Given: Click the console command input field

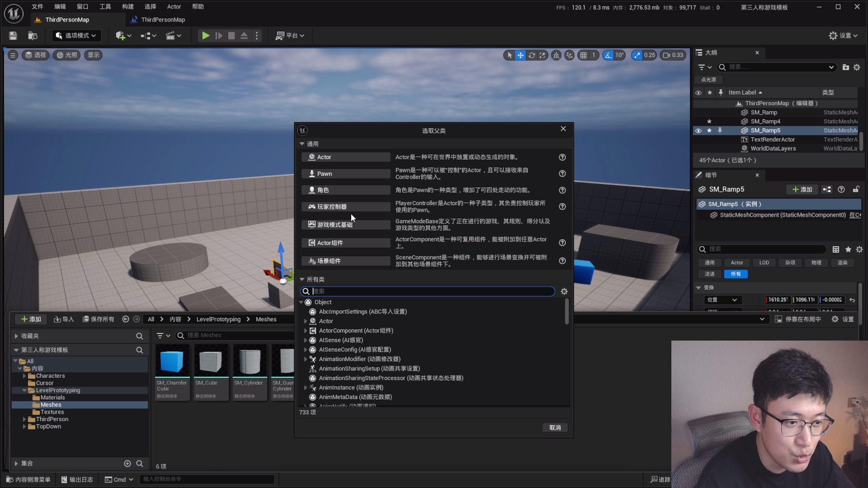Looking at the screenshot, I should point(207,479).
